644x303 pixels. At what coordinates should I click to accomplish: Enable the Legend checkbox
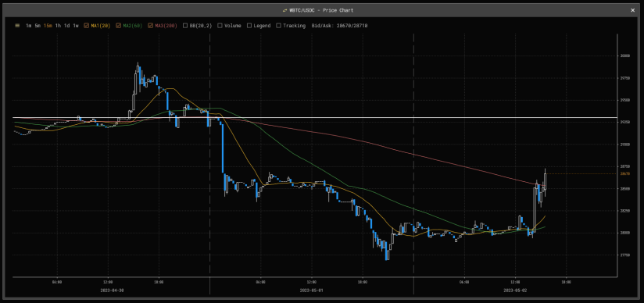coord(249,26)
